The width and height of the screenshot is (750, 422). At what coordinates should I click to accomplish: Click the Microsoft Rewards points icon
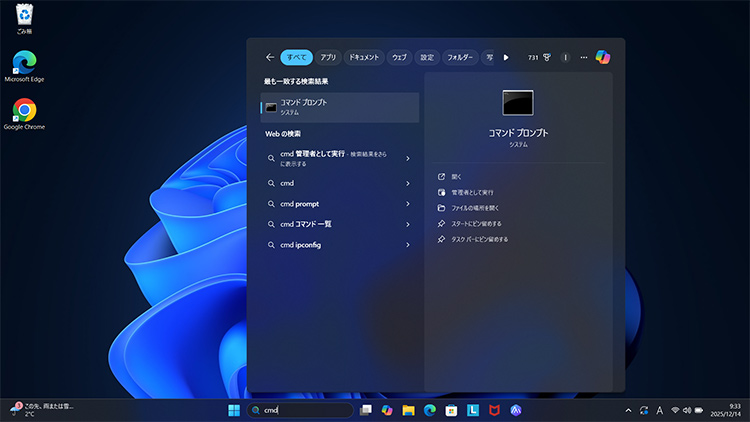(x=547, y=57)
